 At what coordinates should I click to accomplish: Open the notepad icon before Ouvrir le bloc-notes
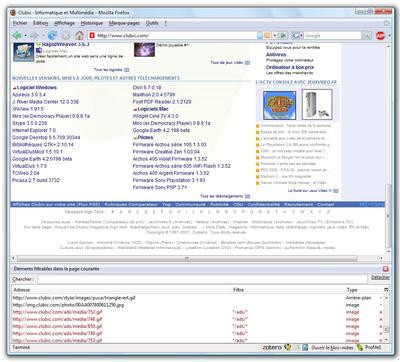tap(305, 347)
